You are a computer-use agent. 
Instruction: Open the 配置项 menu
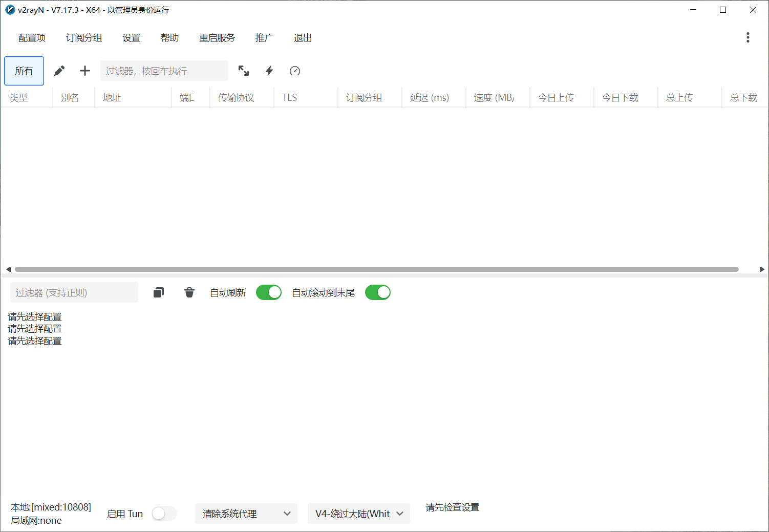32,38
